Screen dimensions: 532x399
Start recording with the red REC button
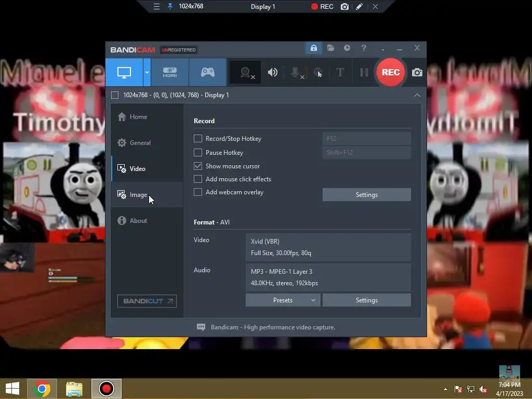[x=391, y=72]
